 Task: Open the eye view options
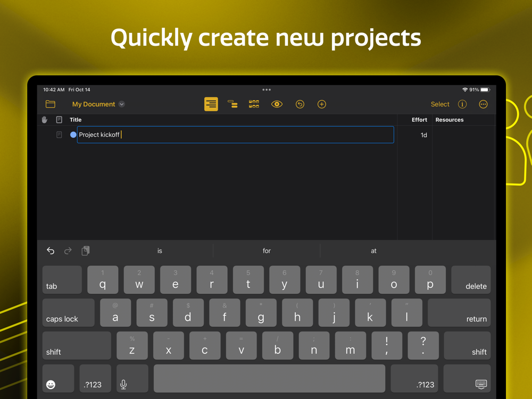coord(277,104)
